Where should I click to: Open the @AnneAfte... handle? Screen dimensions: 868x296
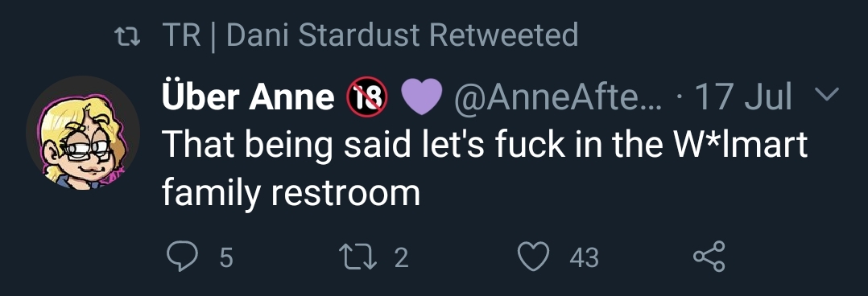(557, 97)
